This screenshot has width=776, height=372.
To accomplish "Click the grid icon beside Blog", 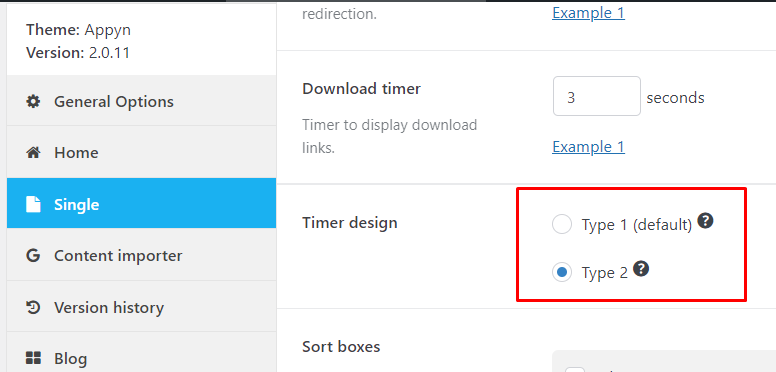I will pos(33,359).
